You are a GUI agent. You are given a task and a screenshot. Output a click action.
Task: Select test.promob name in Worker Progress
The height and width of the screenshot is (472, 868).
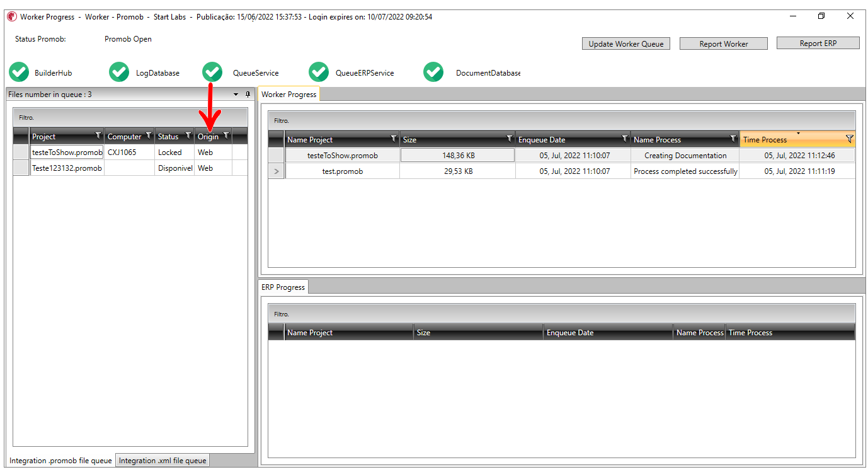343,171
